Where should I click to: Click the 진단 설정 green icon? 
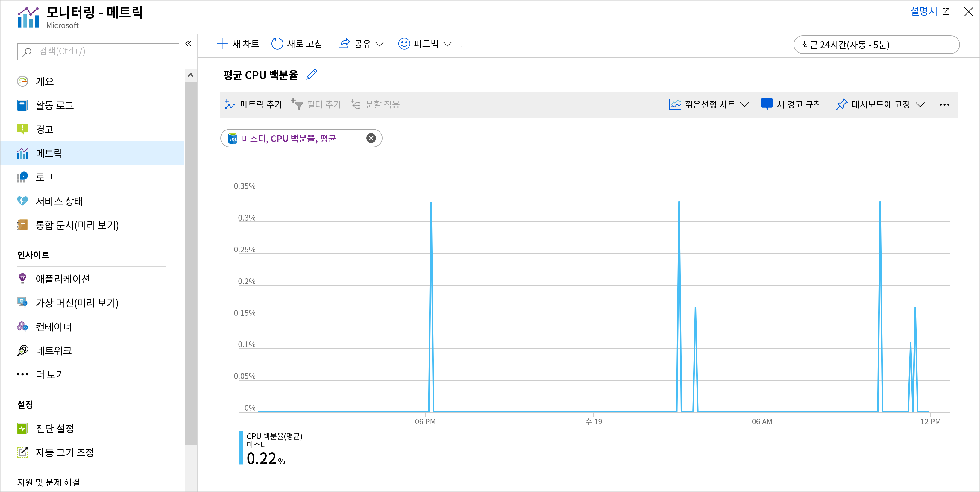(22, 429)
